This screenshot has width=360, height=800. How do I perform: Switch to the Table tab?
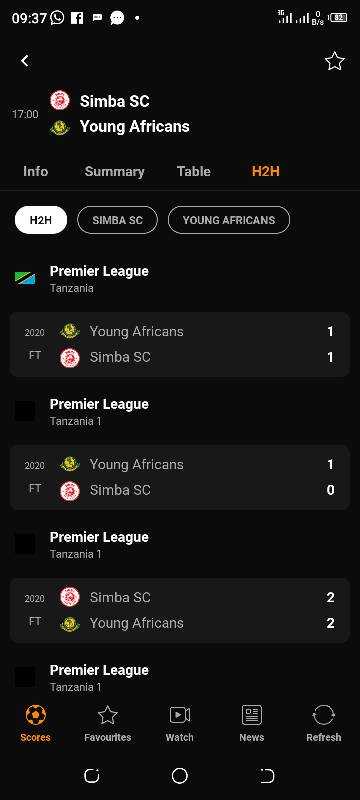(194, 171)
